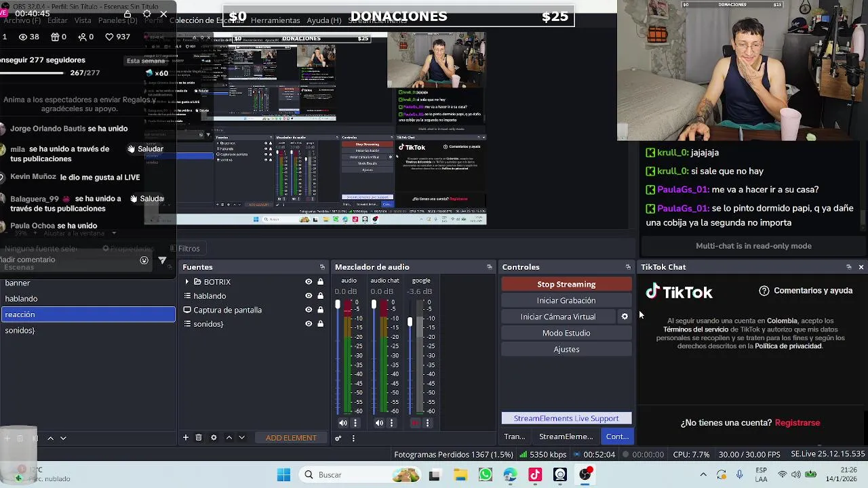This screenshot has height=488, width=868.
Task: Toggle visibility of sonidos} source
Action: (x=309, y=324)
